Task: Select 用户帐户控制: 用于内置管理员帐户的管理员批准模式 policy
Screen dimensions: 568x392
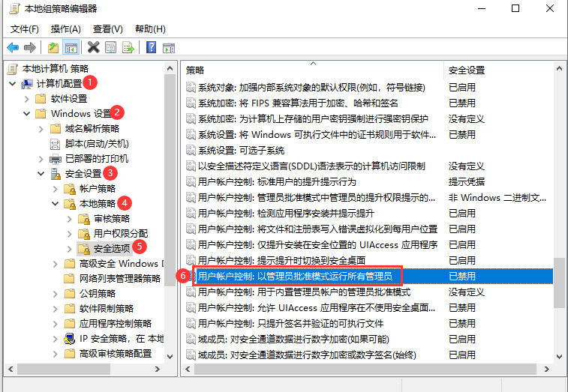Action: pyautogui.click(x=304, y=292)
